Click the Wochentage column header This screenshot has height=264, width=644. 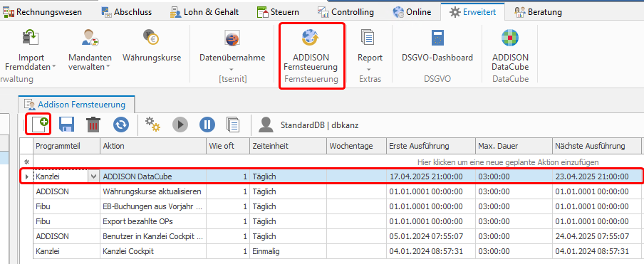356,146
